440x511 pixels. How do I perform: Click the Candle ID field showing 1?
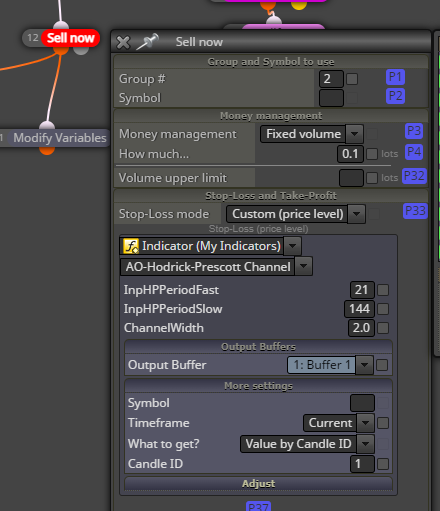point(362,464)
